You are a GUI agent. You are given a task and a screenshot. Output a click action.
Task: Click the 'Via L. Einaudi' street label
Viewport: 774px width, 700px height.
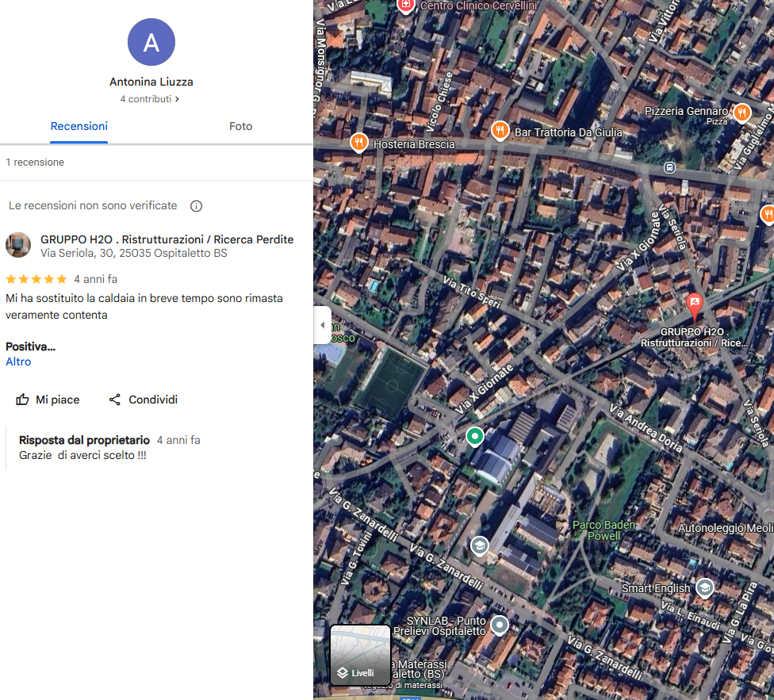tap(691, 615)
